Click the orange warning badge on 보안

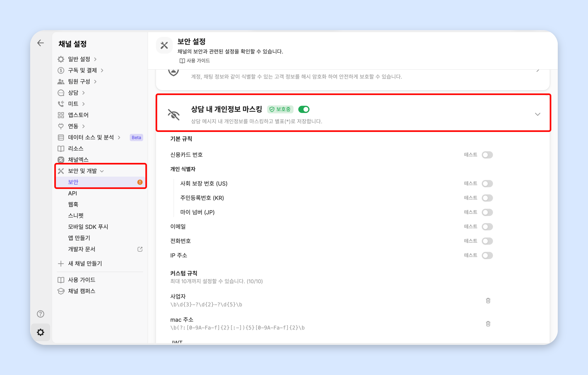[x=140, y=182]
